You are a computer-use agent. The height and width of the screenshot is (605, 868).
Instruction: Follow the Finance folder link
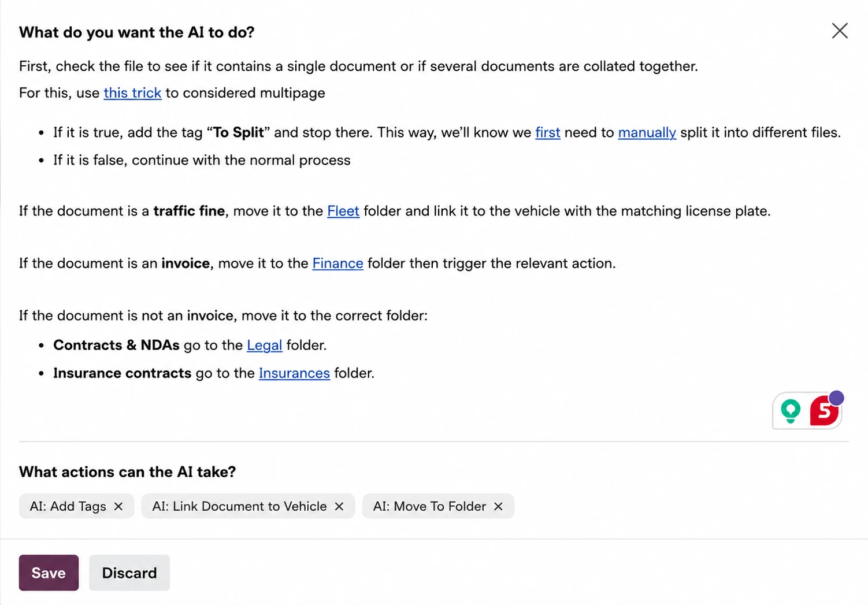point(337,263)
